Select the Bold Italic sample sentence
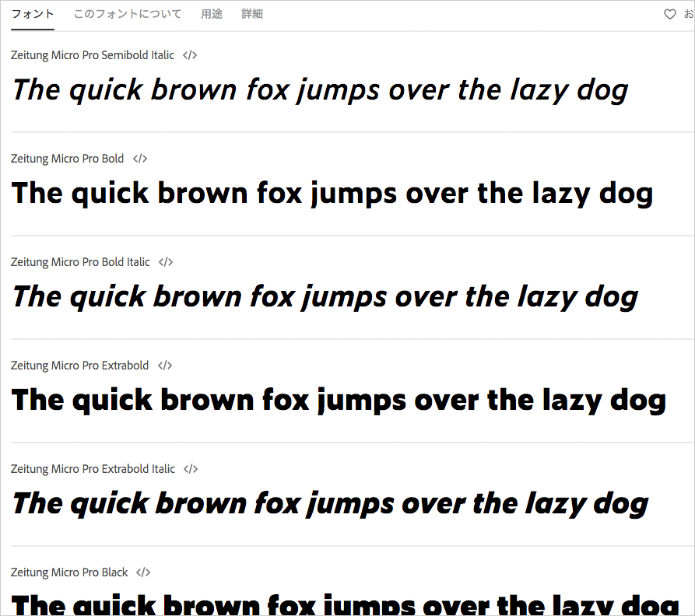This screenshot has width=695, height=616. click(x=325, y=297)
